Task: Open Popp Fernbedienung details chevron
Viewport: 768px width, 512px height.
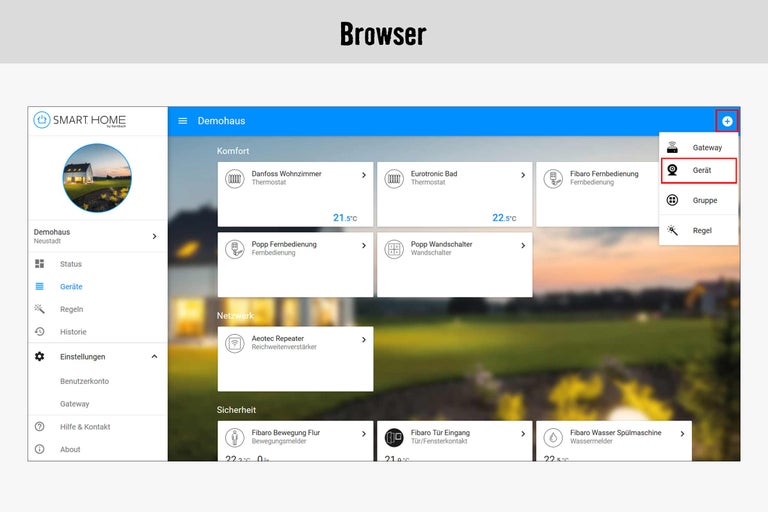Action: pos(363,245)
